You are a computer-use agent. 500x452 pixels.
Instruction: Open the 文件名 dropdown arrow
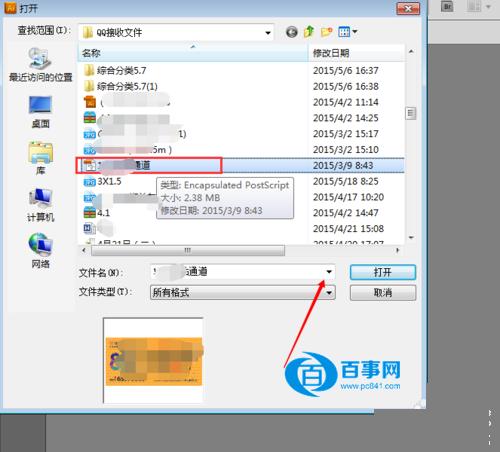[329, 272]
